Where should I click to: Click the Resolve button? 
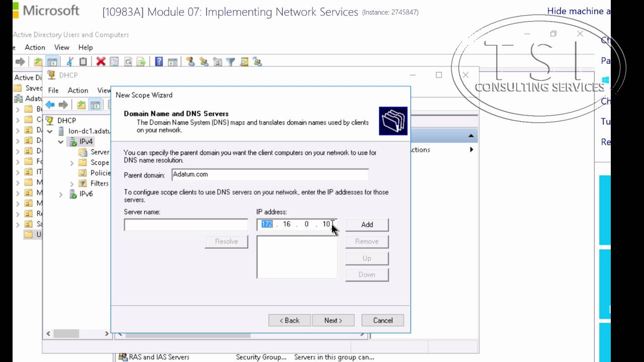(226, 242)
